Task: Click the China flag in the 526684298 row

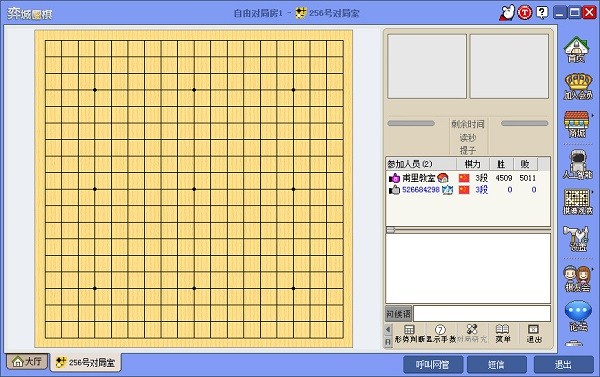Action: tap(464, 190)
